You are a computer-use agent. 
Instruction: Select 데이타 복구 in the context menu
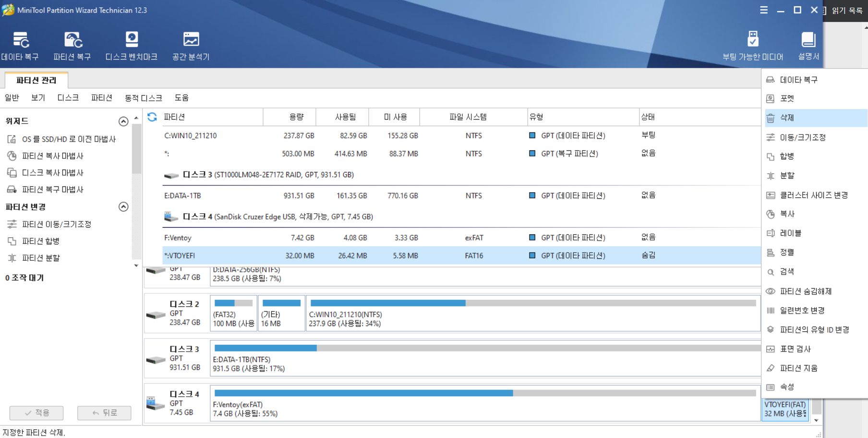(816, 79)
